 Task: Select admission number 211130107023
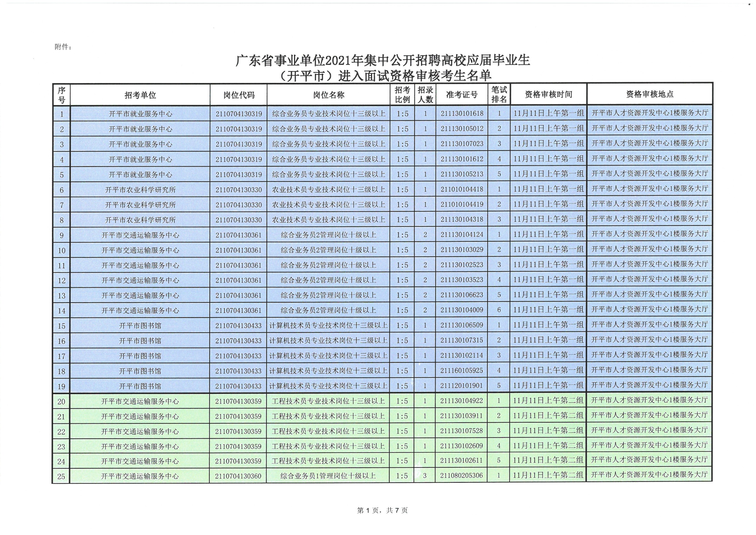click(x=462, y=144)
